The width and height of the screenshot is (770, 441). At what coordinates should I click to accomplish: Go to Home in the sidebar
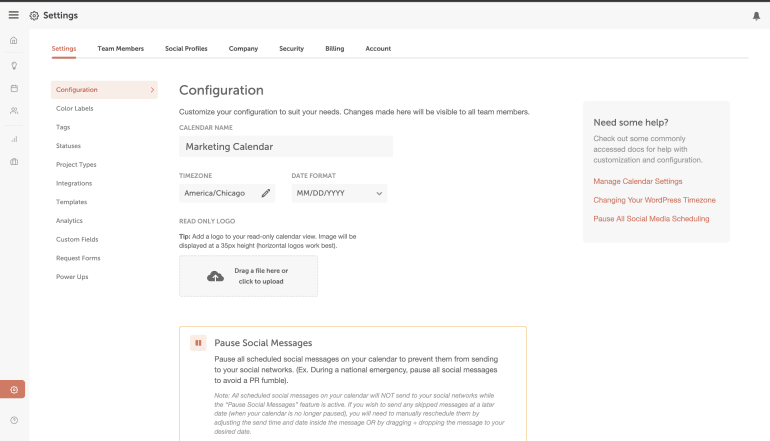(13, 41)
